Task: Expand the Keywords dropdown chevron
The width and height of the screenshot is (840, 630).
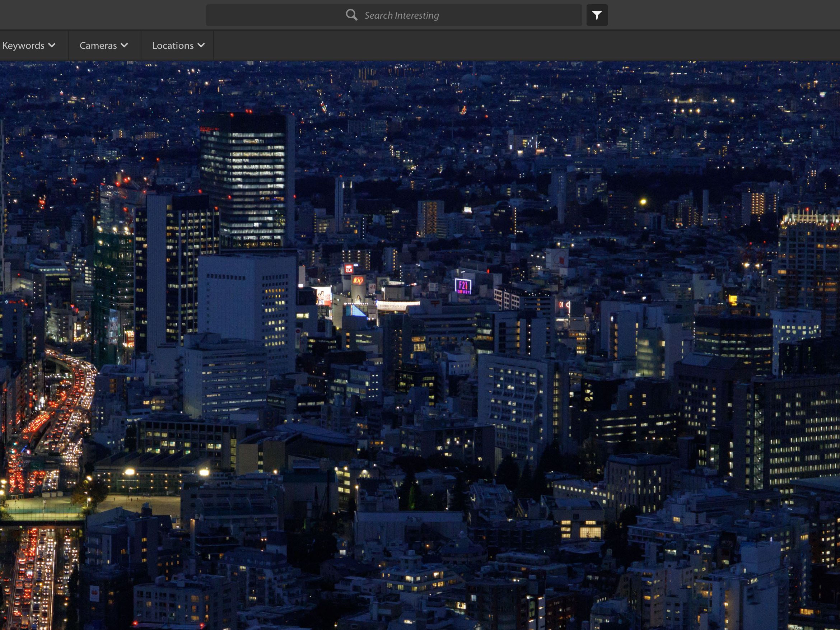Action: point(52,45)
